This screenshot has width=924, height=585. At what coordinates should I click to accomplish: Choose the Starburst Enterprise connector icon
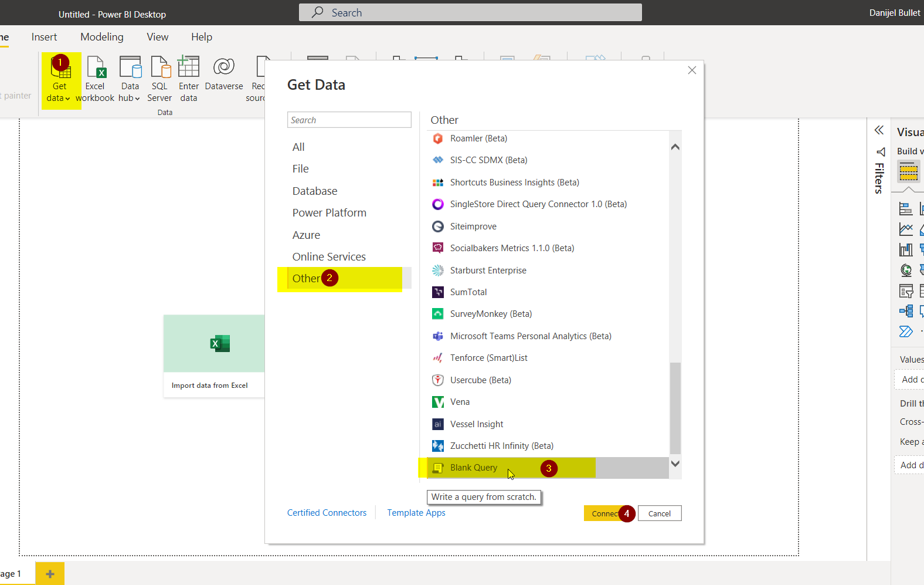[438, 270]
